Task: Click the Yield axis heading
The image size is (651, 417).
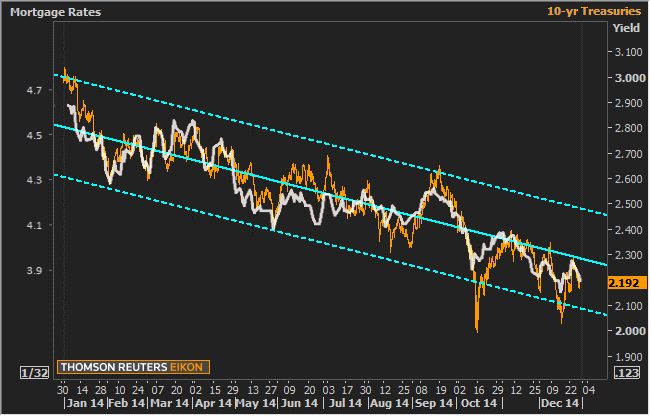Action: pos(627,28)
